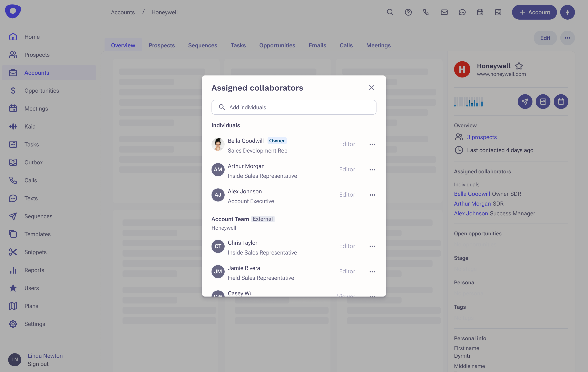Switch to the Calls tab

(346, 45)
